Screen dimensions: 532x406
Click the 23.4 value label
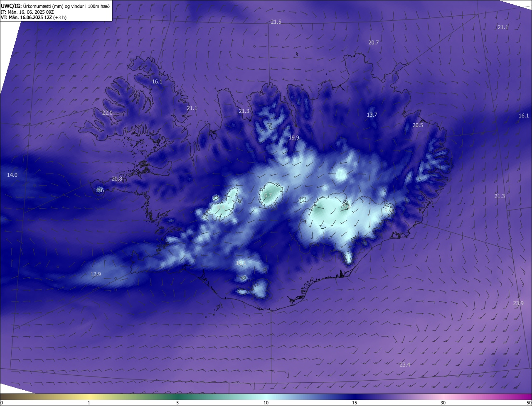tap(405, 364)
